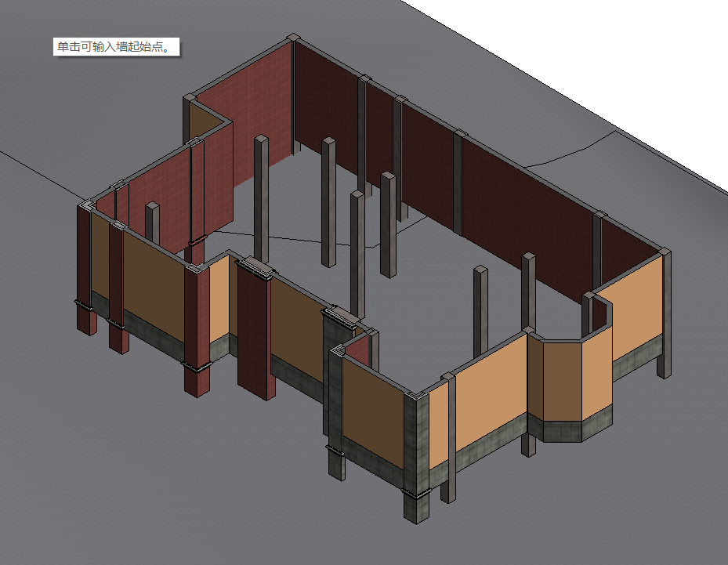Screen dimensions: 728x565
Task: Select the stone corner pier at the bottom front
Action: click(416, 455)
